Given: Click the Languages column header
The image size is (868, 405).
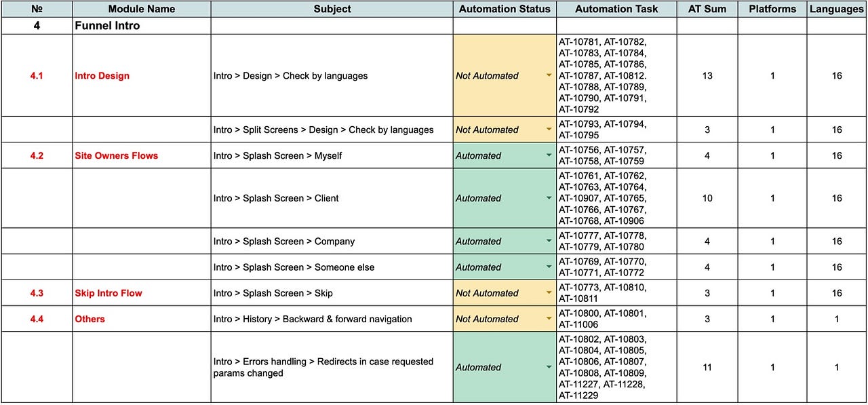Looking at the screenshot, I should tap(836, 9).
